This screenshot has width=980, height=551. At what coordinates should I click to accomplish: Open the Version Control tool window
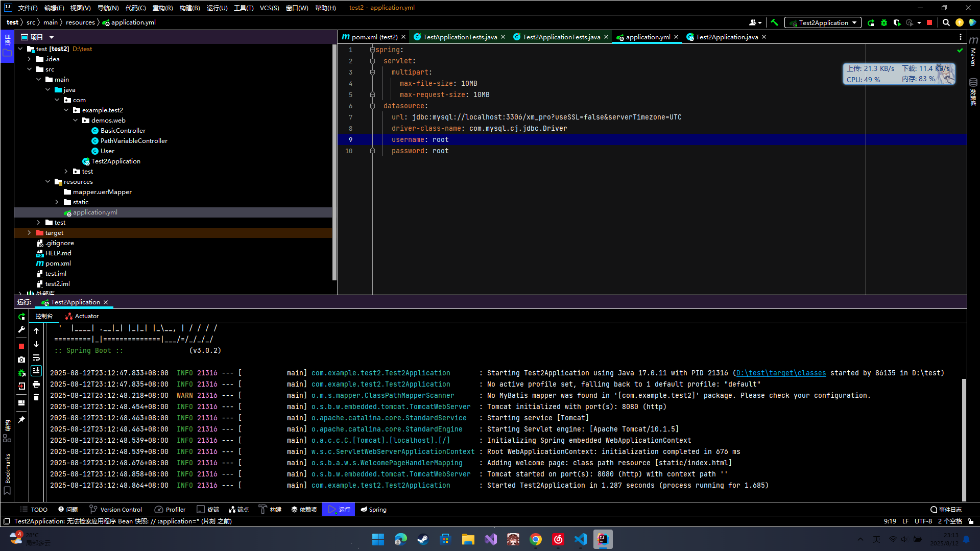pyautogui.click(x=116, y=510)
